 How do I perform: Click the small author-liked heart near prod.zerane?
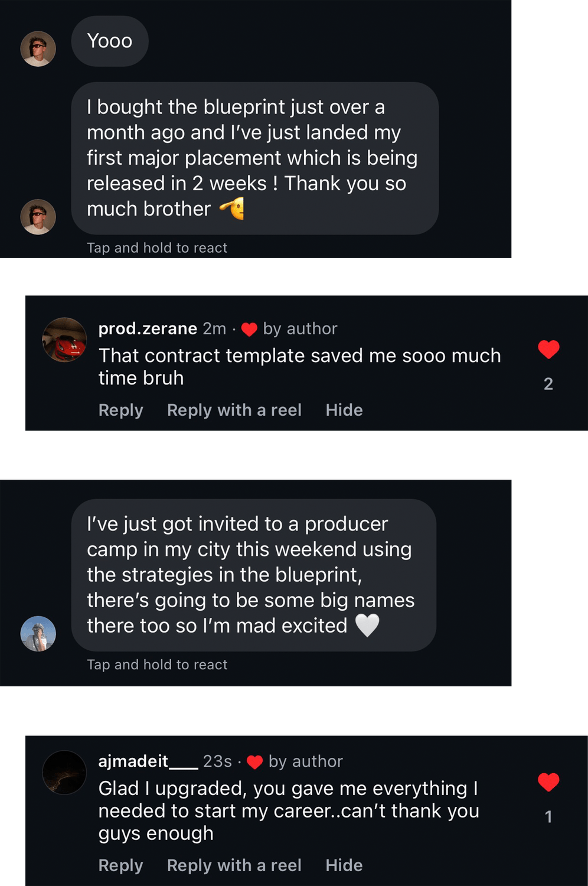[249, 330]
